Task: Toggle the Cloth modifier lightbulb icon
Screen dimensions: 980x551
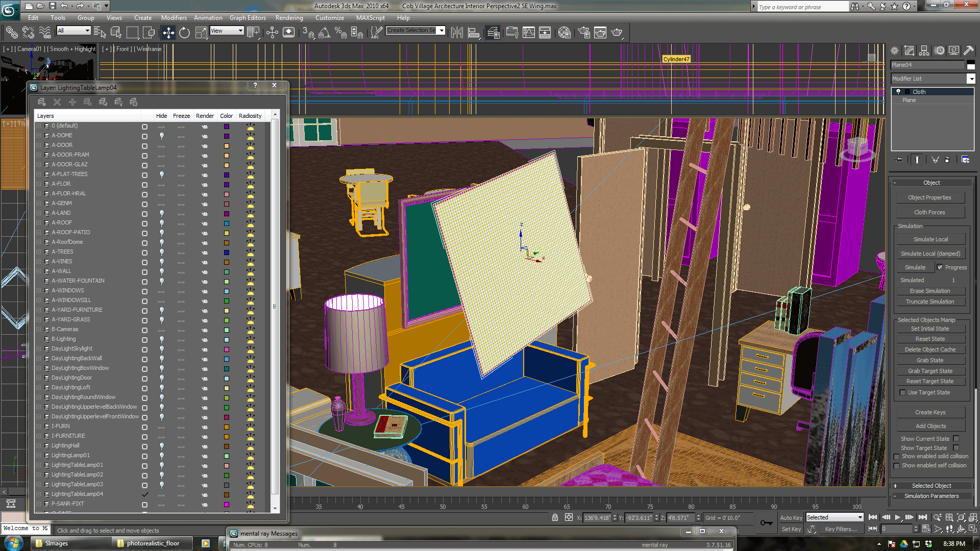Action: [898, 92]
